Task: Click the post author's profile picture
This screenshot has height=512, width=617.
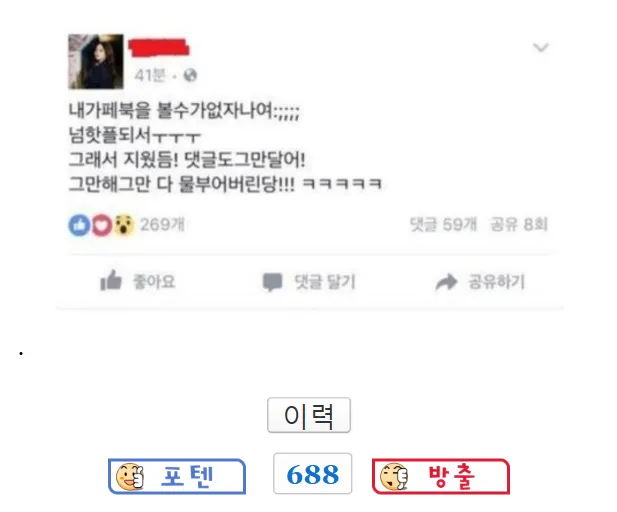Action: click(x=96, y=61)
